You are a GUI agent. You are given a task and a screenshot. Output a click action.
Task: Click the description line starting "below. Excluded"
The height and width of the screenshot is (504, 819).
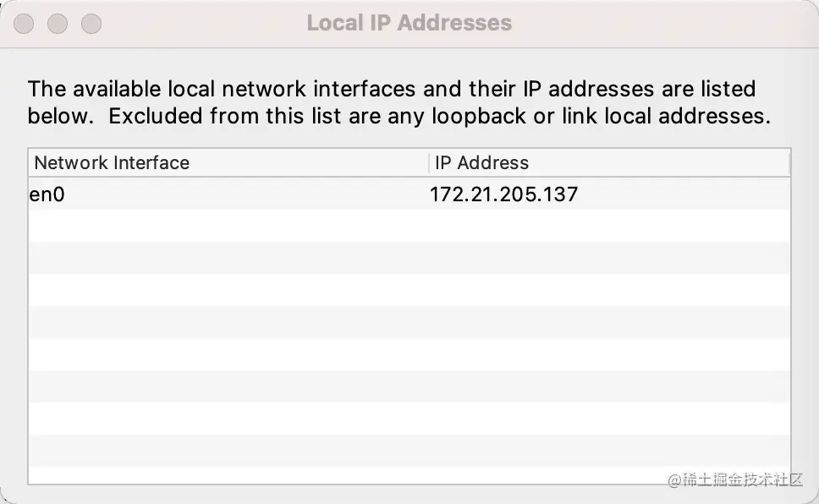click(399, 117)
